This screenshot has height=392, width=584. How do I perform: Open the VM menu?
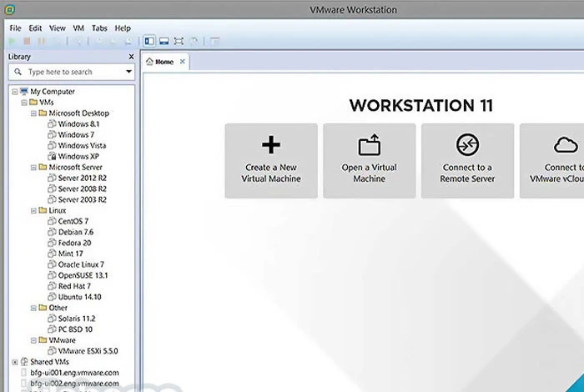[78, 28]
